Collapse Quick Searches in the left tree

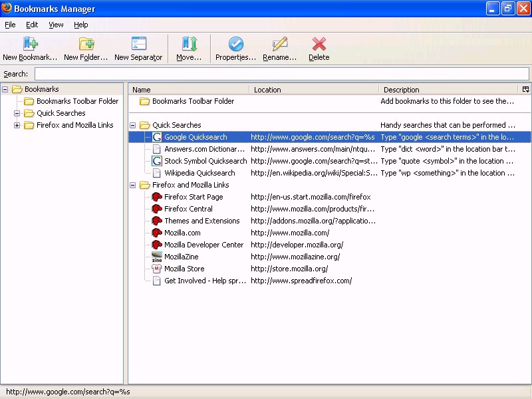(17, 113)
